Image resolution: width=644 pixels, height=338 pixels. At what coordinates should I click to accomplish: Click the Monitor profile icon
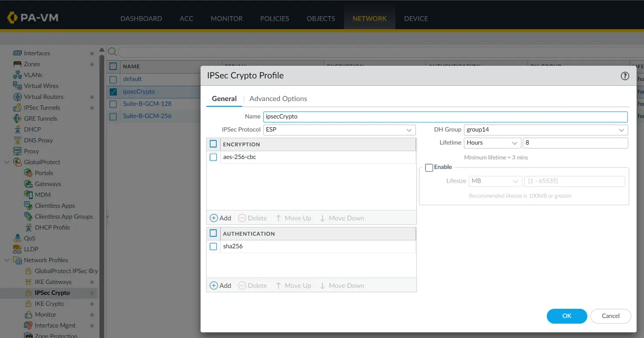[x=28, y=314]
